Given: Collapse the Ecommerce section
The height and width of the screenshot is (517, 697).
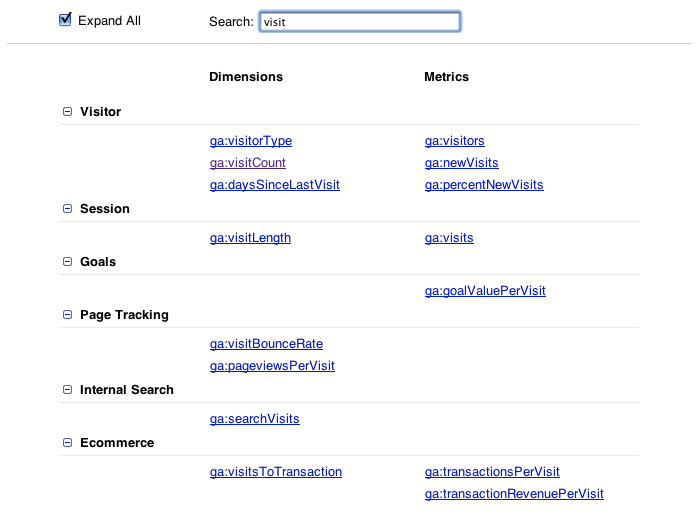Looking at the screenshot, I should (68, 443).
